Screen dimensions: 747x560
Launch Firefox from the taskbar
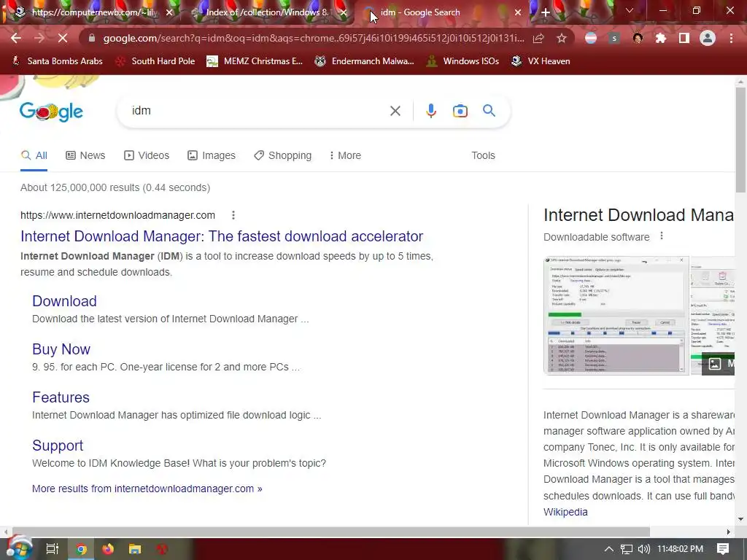108,549
